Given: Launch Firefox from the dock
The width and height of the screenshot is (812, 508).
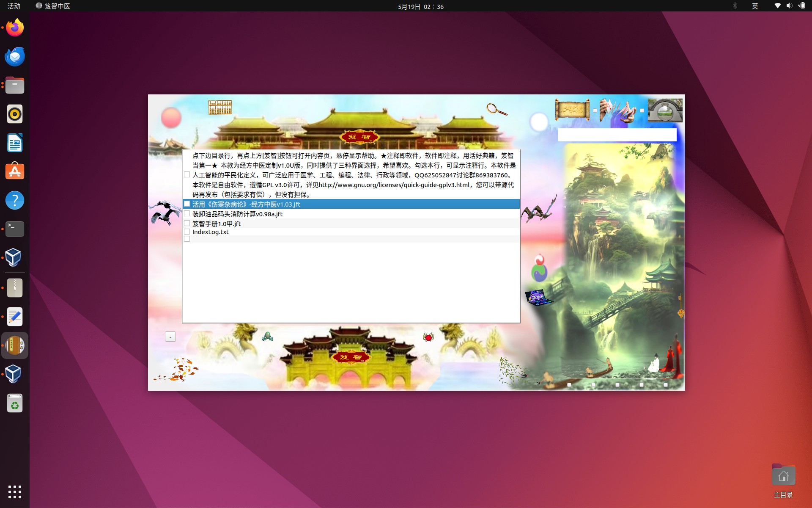Looking at the screenshot, I should point(15,28).
